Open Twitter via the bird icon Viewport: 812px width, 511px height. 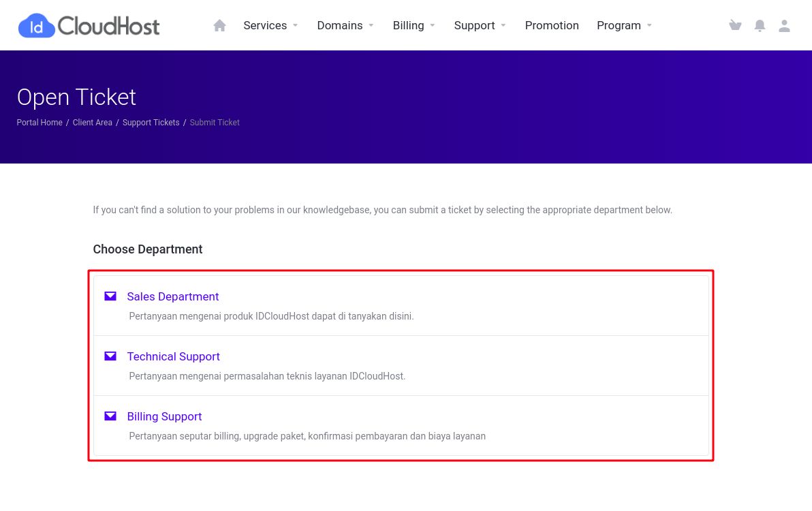click(x=735, y=25)
